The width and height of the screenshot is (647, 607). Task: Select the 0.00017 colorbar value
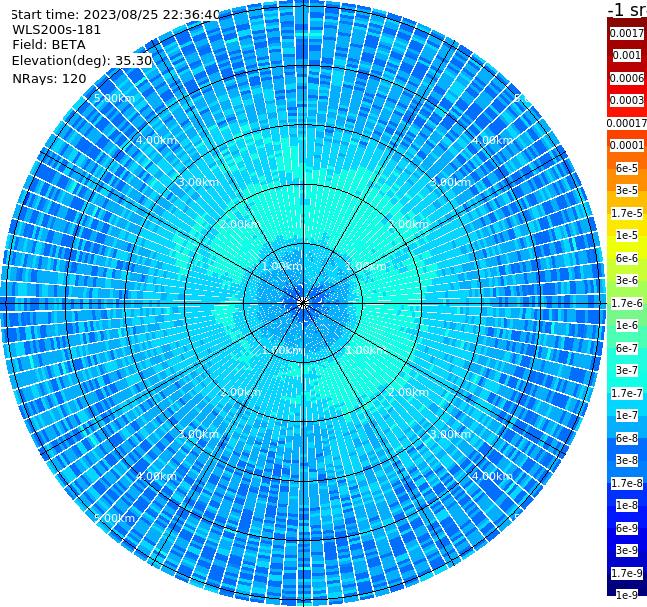[627, 123]
